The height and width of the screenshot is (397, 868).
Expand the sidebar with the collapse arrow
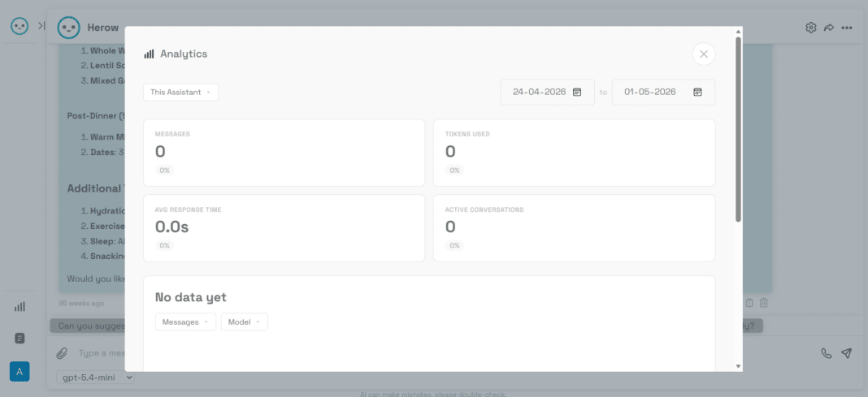41,25
